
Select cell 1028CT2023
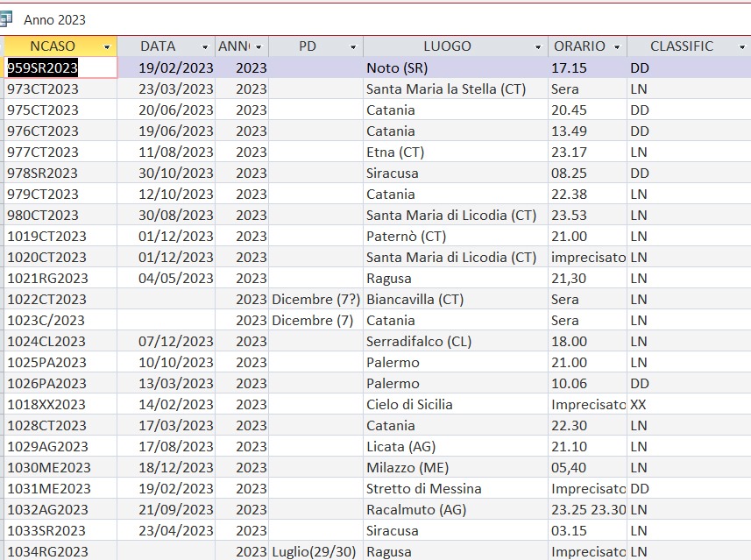pyautogui.click(x=60, y=426)
